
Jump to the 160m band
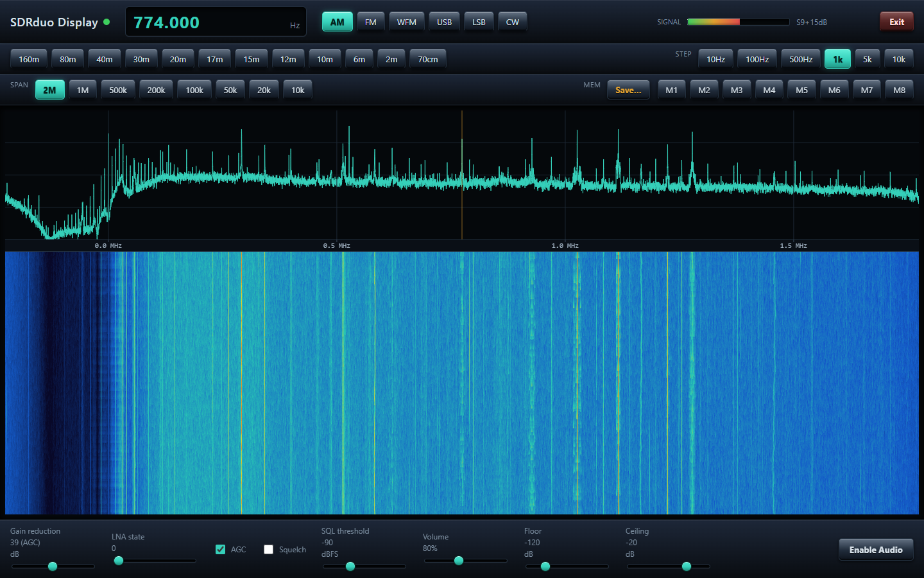point(29,59)
